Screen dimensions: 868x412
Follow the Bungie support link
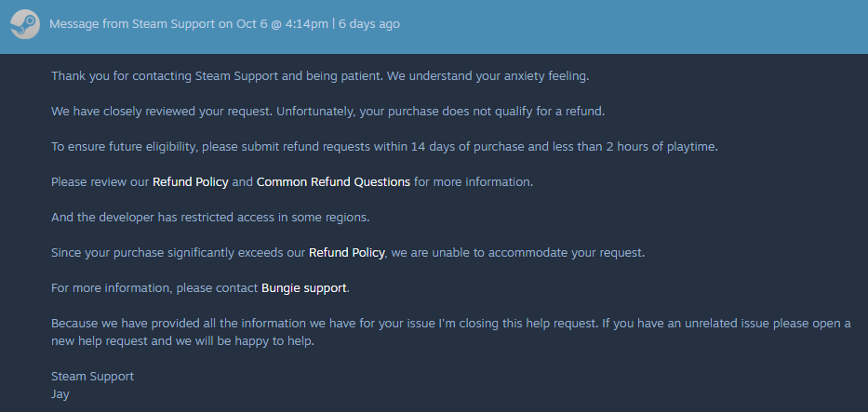click(x=304, y=288)
